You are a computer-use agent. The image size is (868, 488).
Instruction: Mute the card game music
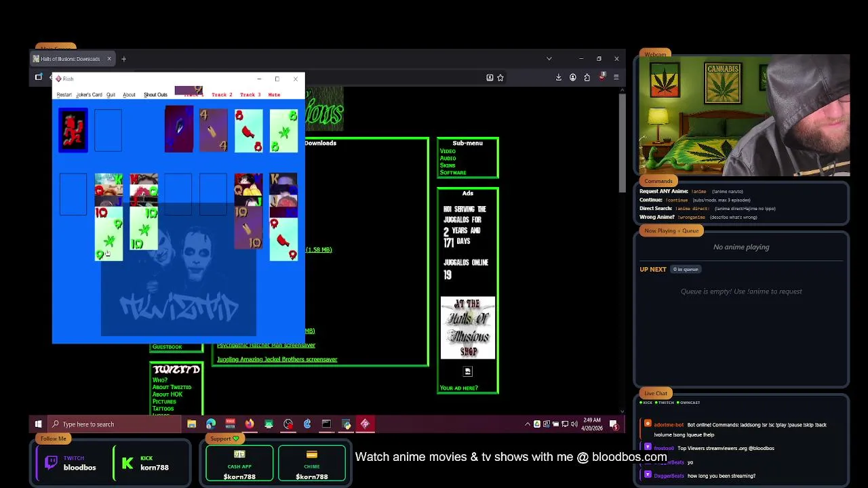point(274,95)
